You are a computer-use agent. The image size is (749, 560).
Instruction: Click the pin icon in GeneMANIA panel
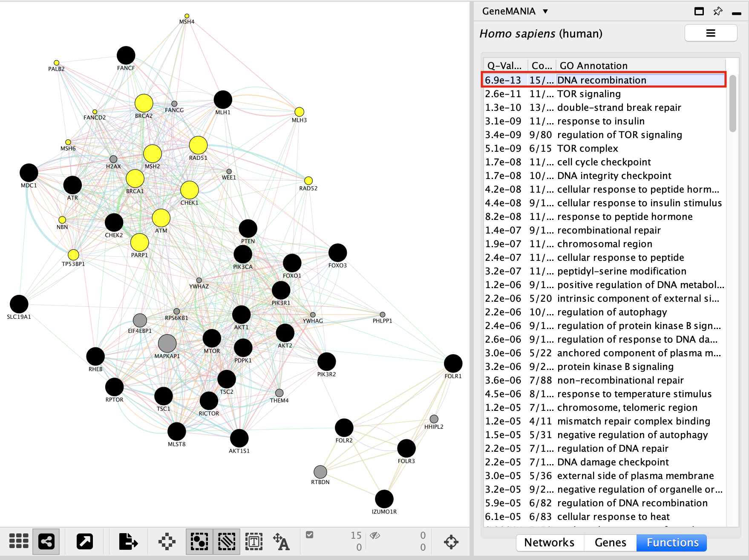pos(718,12)
